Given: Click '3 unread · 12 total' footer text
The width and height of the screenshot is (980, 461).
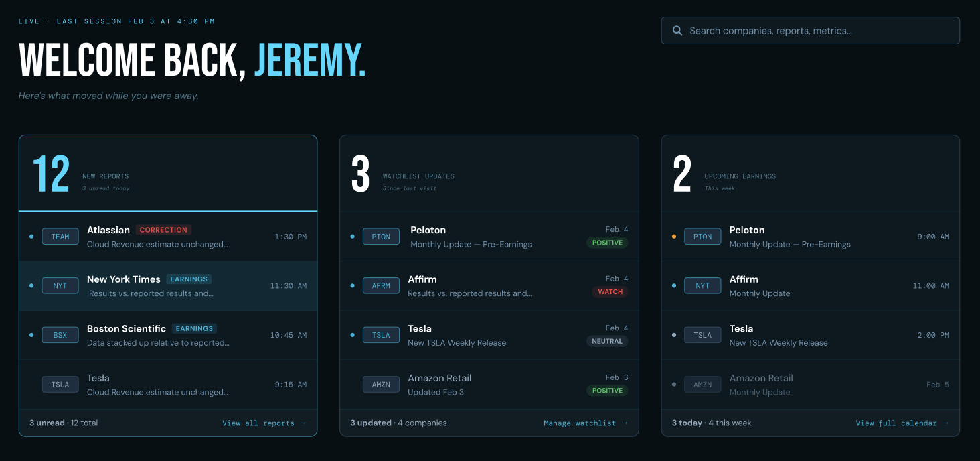Looking at the screenshot, I should pyautogui.click(x=64, y=423).
